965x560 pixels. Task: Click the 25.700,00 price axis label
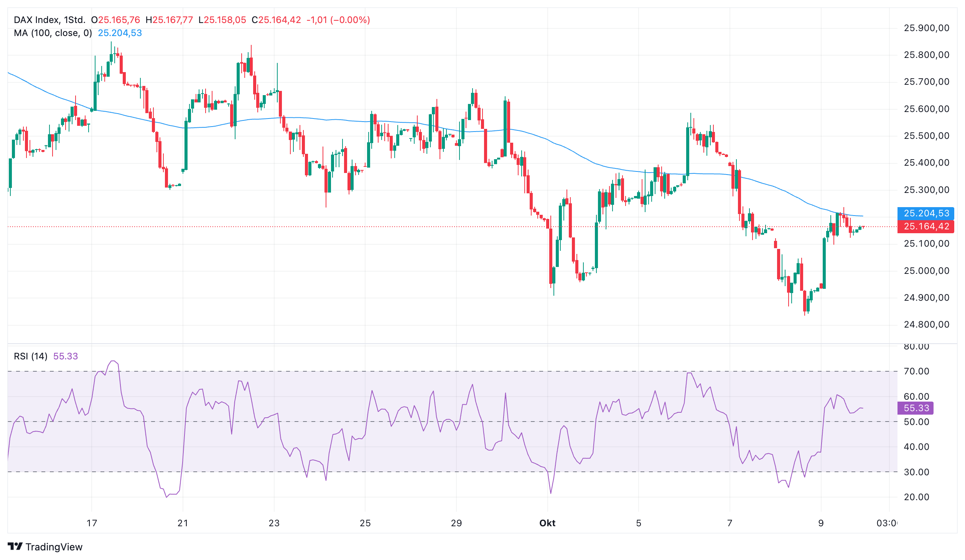click(x=927, y=82)
